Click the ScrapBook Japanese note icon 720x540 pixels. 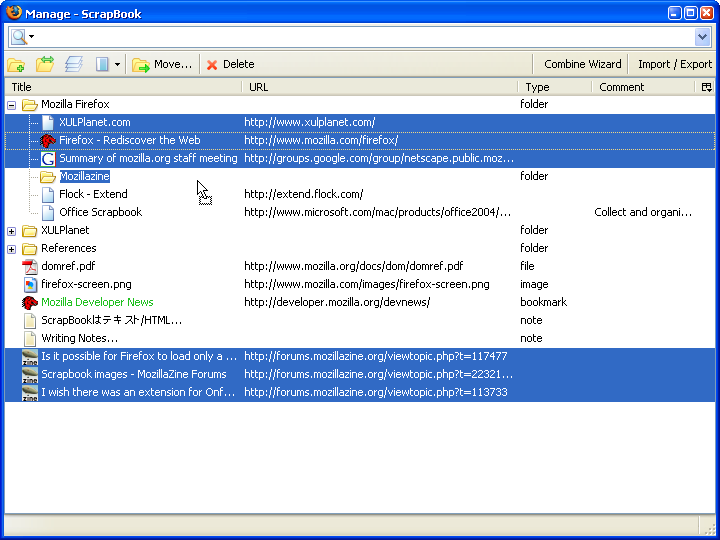[30, 321]
